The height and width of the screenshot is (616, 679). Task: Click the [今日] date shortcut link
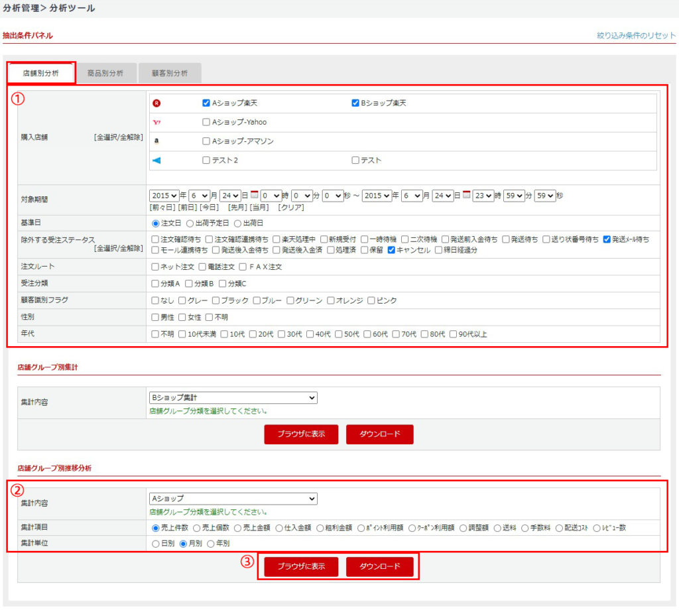point(210,208)
